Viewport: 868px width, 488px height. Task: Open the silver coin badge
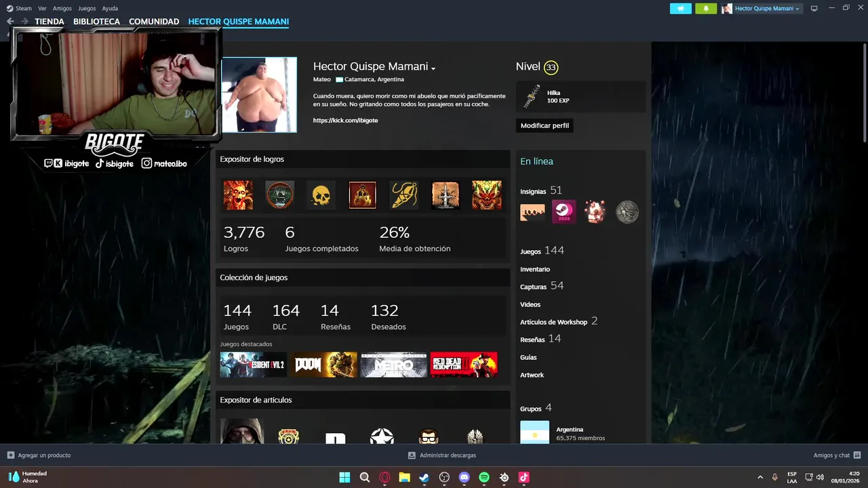coord(627,212)
